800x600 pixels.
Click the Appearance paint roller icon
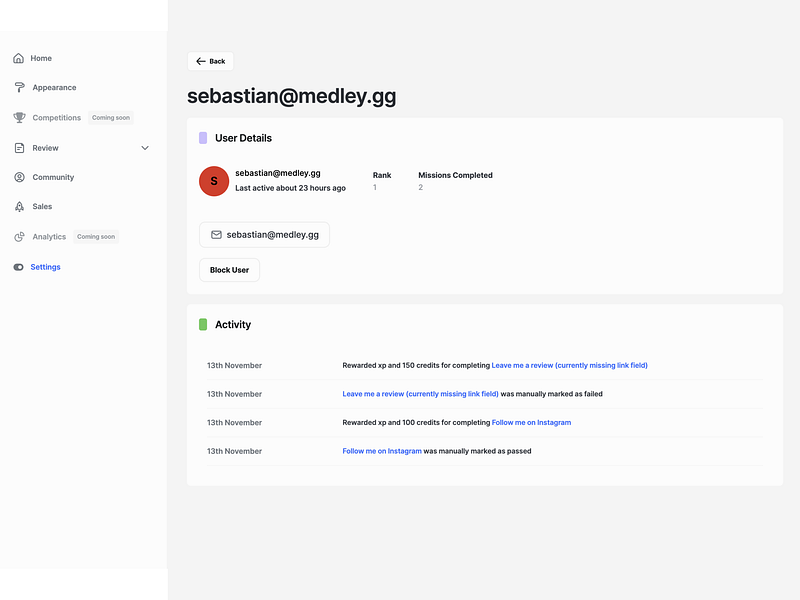click(x=19, y=88)
